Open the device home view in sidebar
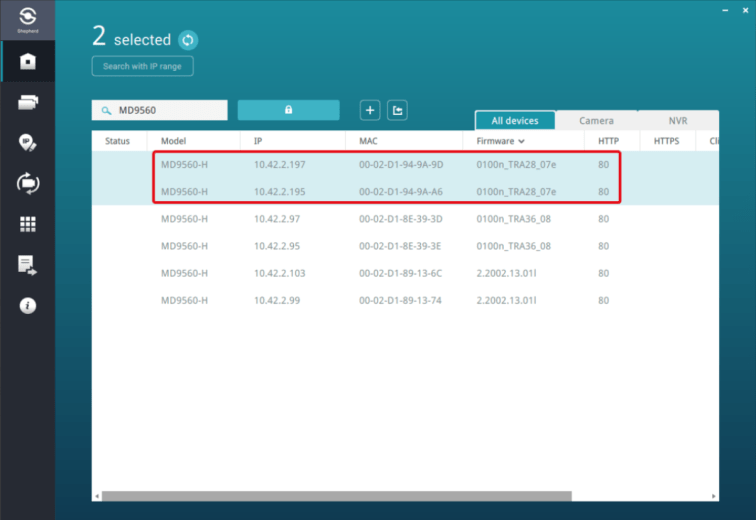The width and height of the screenshot is (756, 520). point(27,61)
